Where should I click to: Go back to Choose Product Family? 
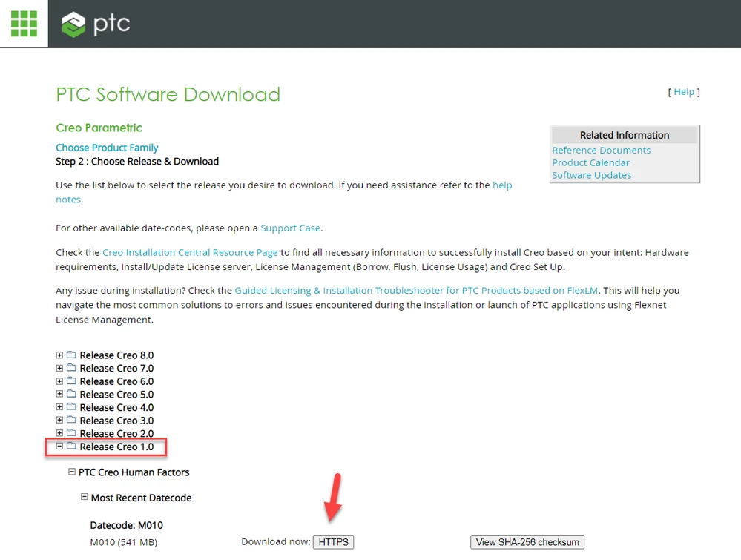click(x=107, y=148)
